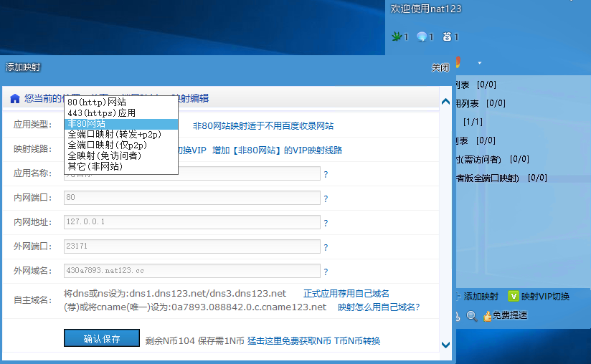Click the 内网端口 input field
591x364 pixels.
[192, 198]
